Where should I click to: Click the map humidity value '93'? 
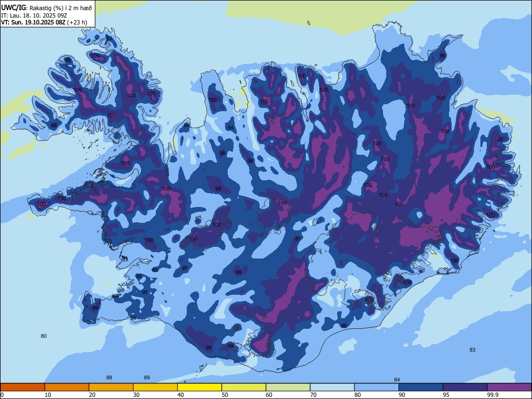coord(109,38)
